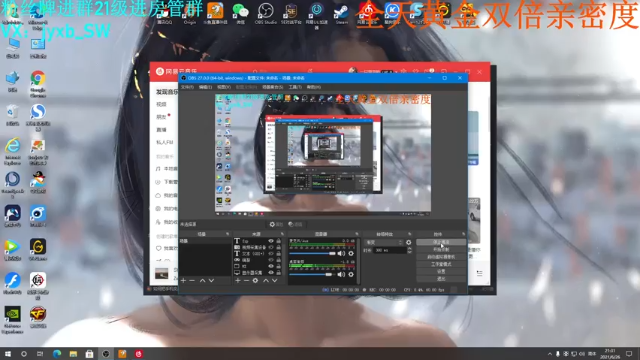This screenshot has height=360, width=640.
Task: Mute the second audio mixer channel
Action: 341,274
